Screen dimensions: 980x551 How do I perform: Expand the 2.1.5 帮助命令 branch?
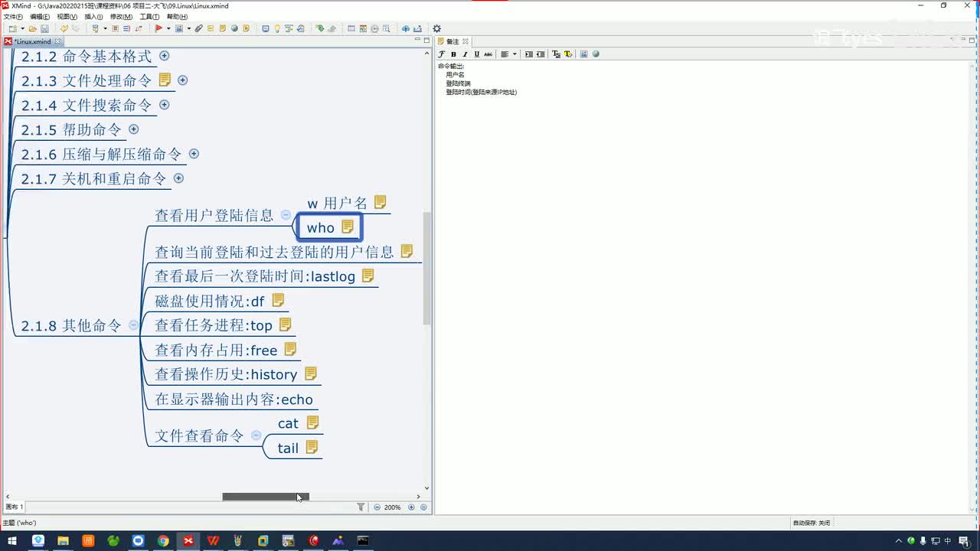click(133, 129)
